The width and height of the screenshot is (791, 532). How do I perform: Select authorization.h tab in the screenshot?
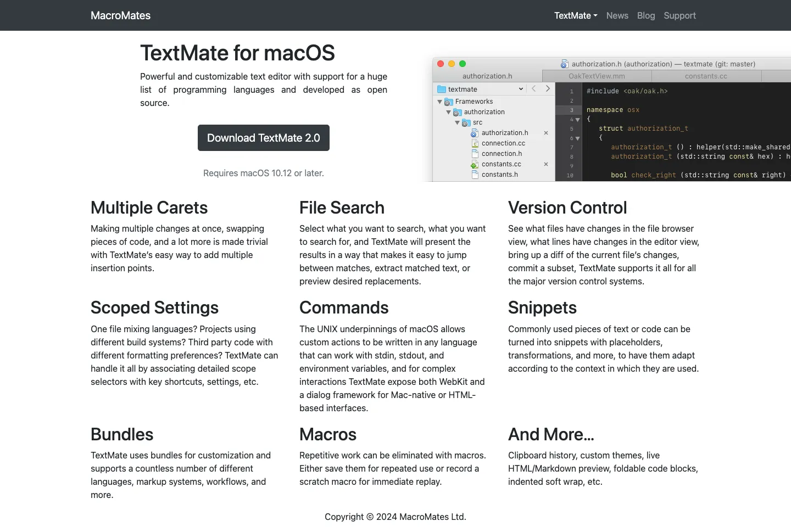coord(487,76)
